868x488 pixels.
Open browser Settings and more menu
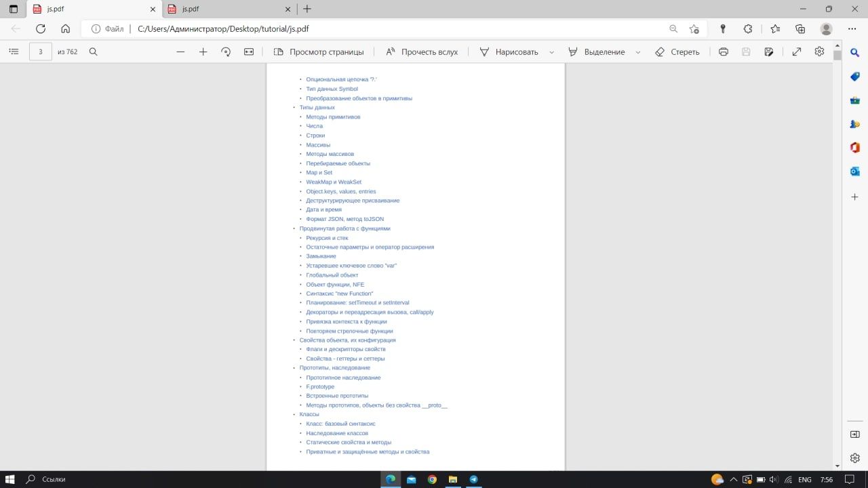[x=852, y=28]
